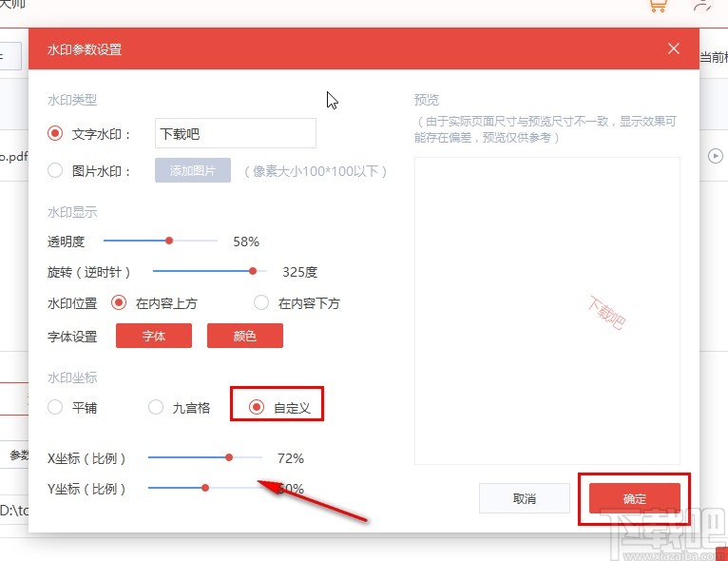Image resolution: width=728 pixels, height=561 pixels.
Task: Click 确定 to confirm settings
Action: click(634, 499)
